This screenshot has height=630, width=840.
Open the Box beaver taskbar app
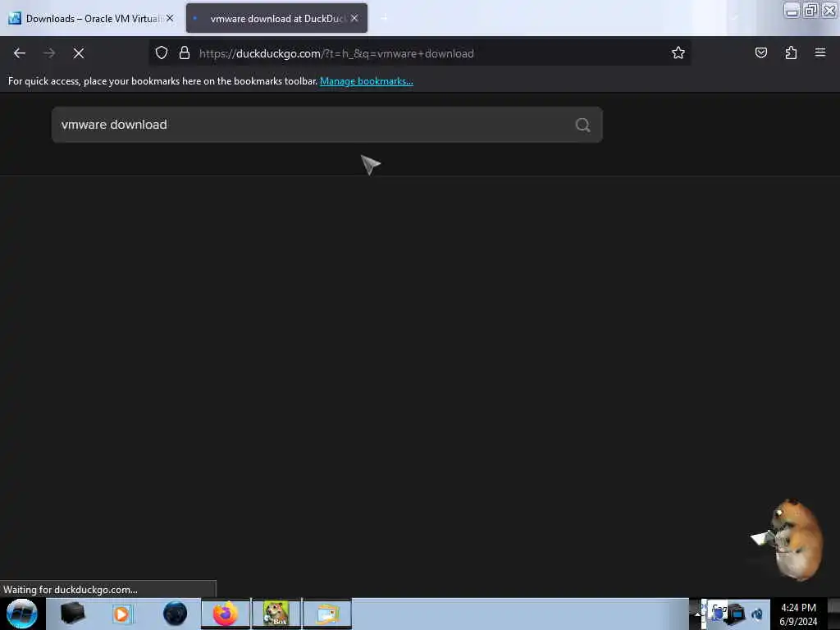(276, 614)
